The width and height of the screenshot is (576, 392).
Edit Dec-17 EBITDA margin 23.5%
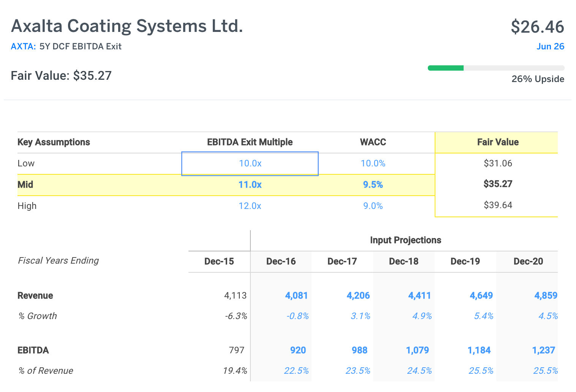tap(358, 371)
